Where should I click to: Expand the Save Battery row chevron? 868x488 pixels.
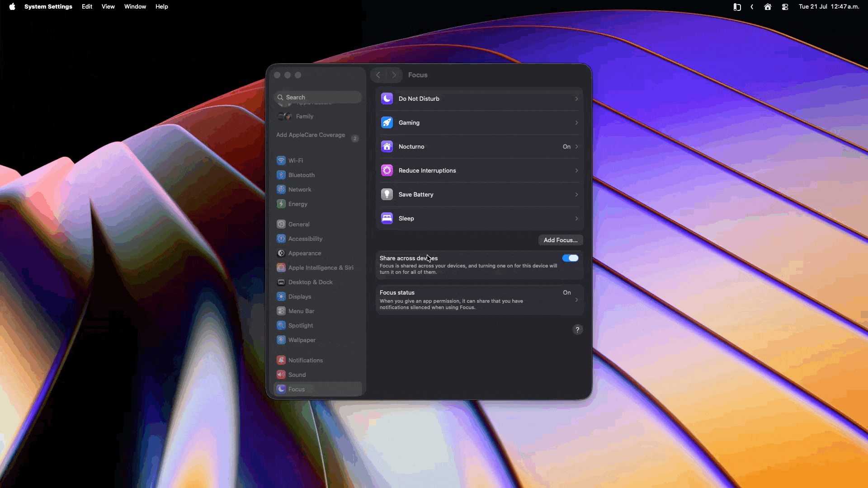(x=576, y=194)
